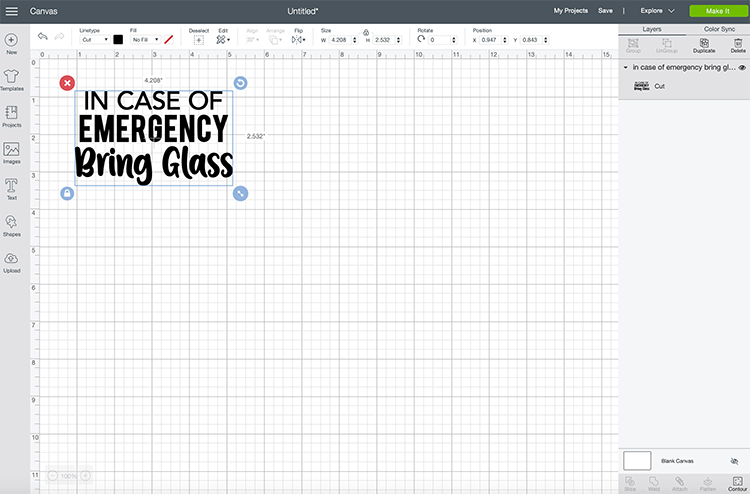Switch to the Color Sync tab

tap(719, 29)
